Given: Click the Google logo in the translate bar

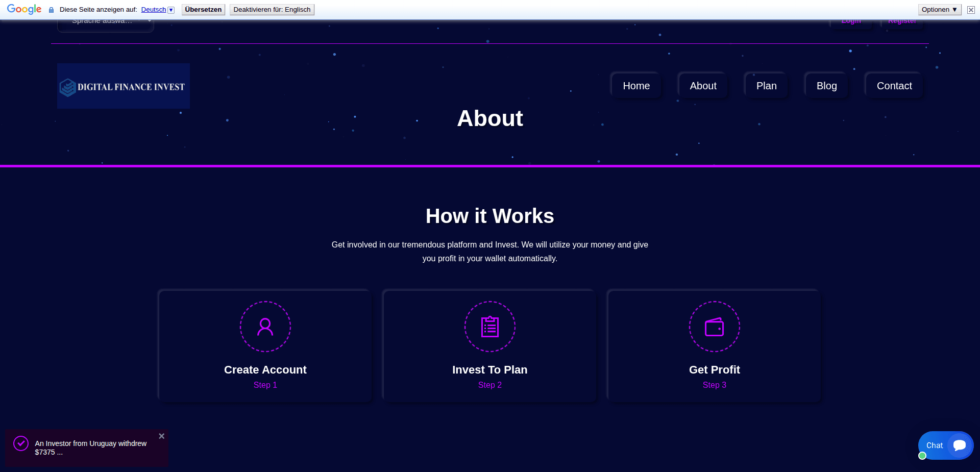Looking at the screenshot, I should coord(23,9).
